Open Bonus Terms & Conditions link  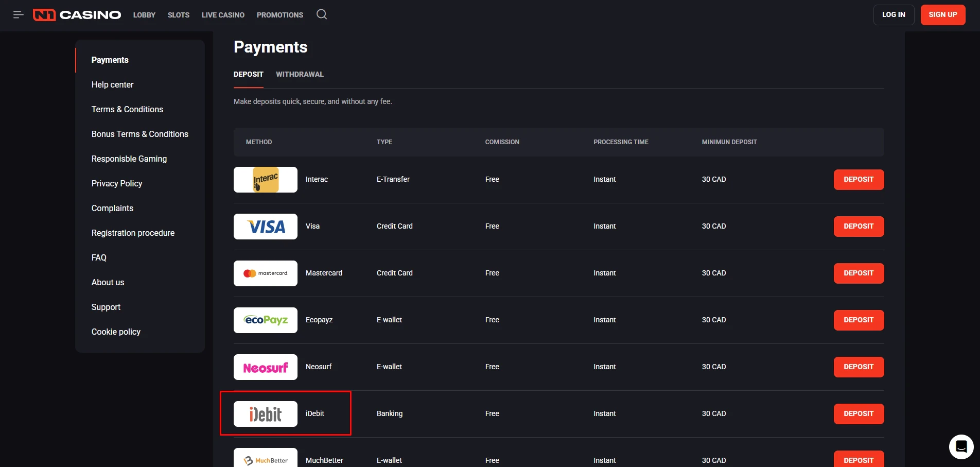click(140, 134)
